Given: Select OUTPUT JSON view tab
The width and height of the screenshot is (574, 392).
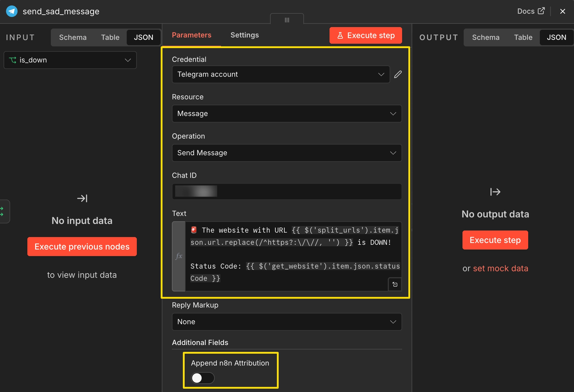Looking at the screenshot, I should coord(556,37).
